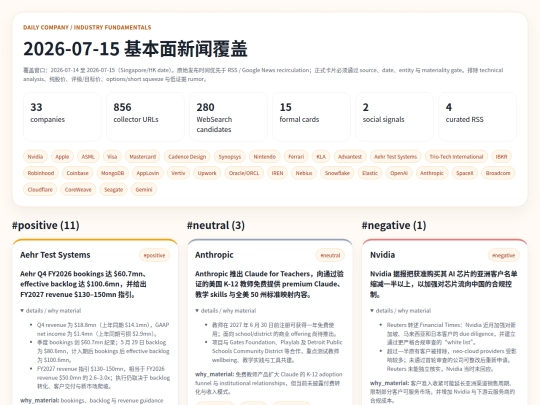This screenshot has height=405, width=540.
Task: Click the Claude for Teachers headline
Action: pos(269,284)
